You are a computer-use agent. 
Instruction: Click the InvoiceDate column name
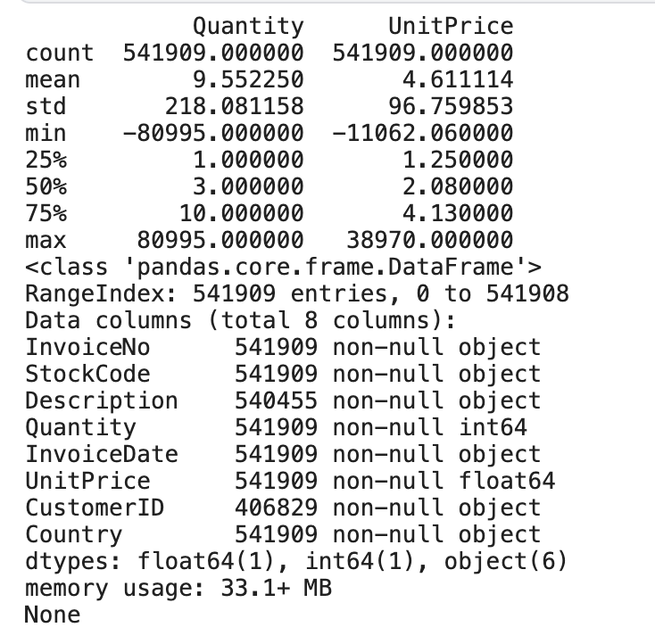click(101, 454)
